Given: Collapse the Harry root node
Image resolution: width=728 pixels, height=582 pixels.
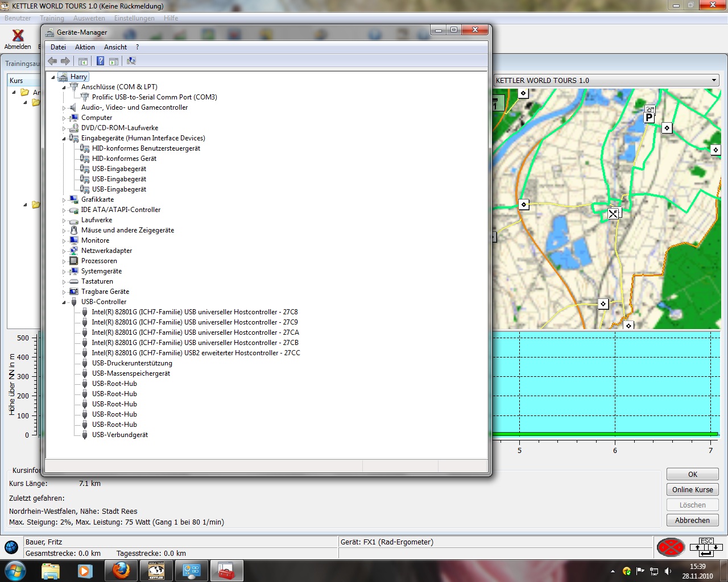Looking at the screenshot, I should coord(53,77).
